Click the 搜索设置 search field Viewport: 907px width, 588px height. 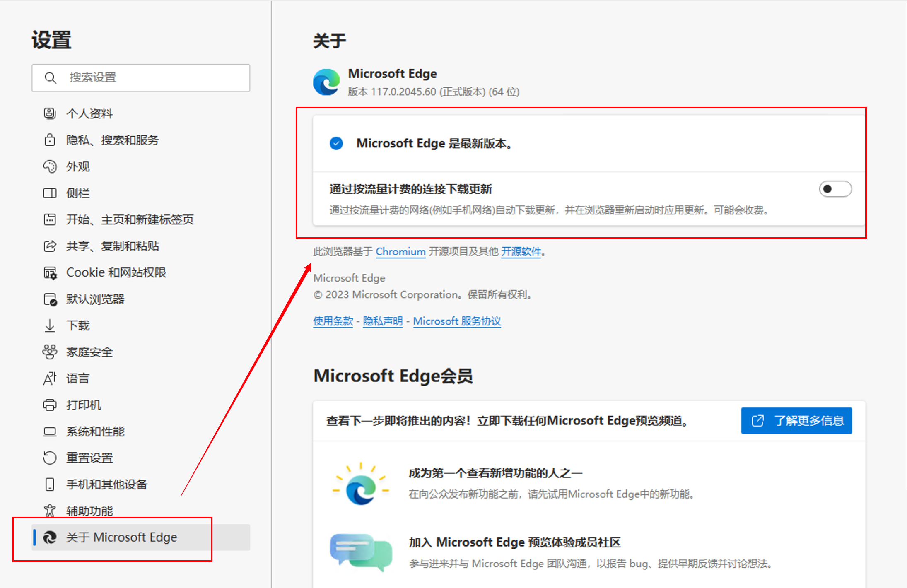(x=141, y=78)
